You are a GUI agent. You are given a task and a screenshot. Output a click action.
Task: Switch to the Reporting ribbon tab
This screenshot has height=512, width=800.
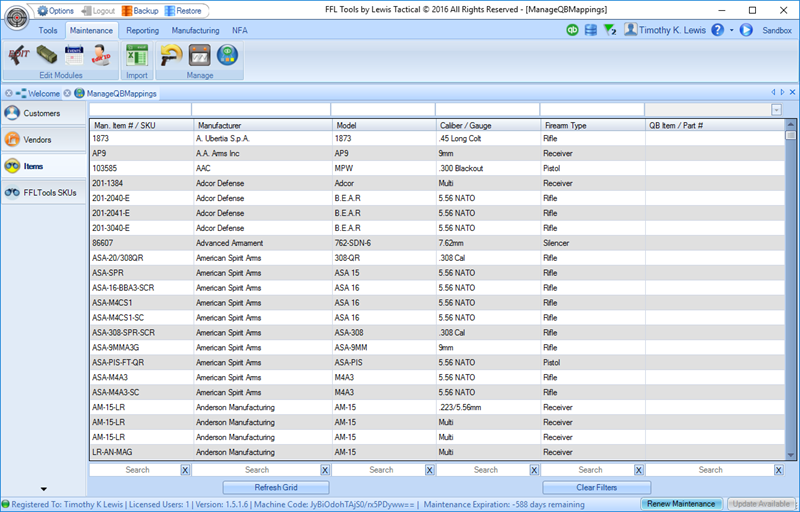(x=143, y=31)
